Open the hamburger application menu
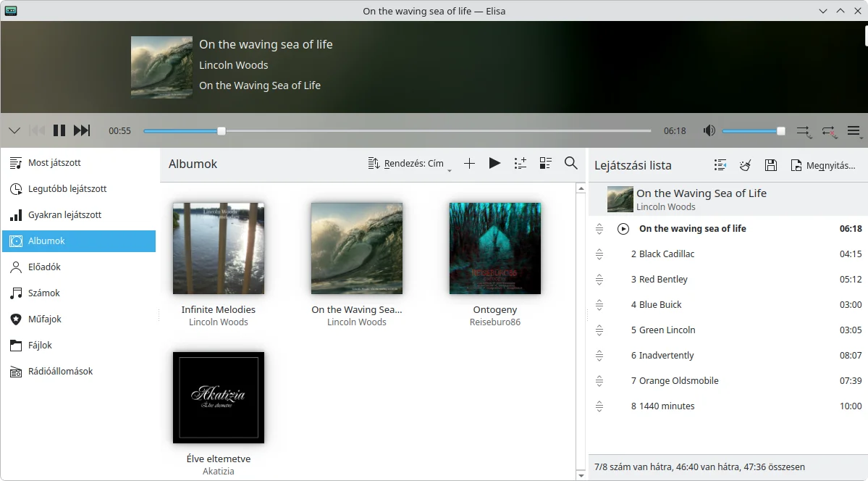The image size is (868, 481). click(x=854, y=131)
